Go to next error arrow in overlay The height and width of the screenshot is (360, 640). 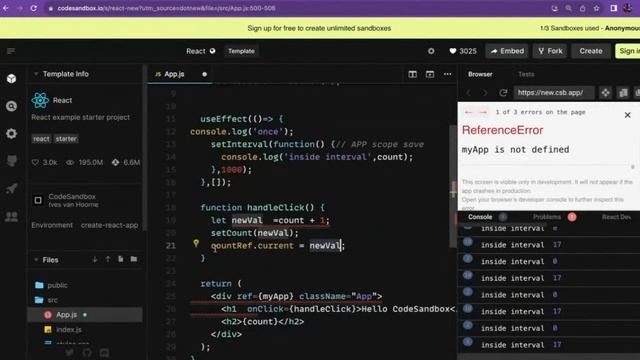(x=483, y=112)
